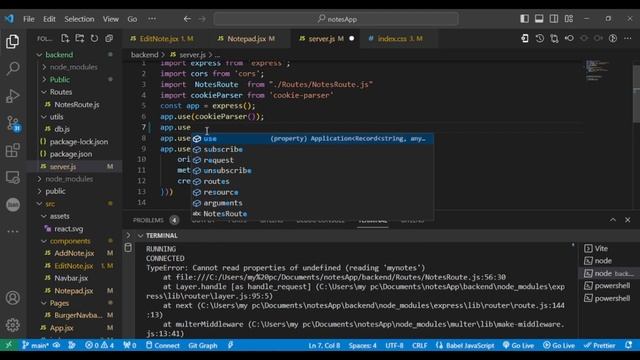Toggle the secondary side bar layout
Image resolution: width=640 pixels, height=360 pixels.
554,19
